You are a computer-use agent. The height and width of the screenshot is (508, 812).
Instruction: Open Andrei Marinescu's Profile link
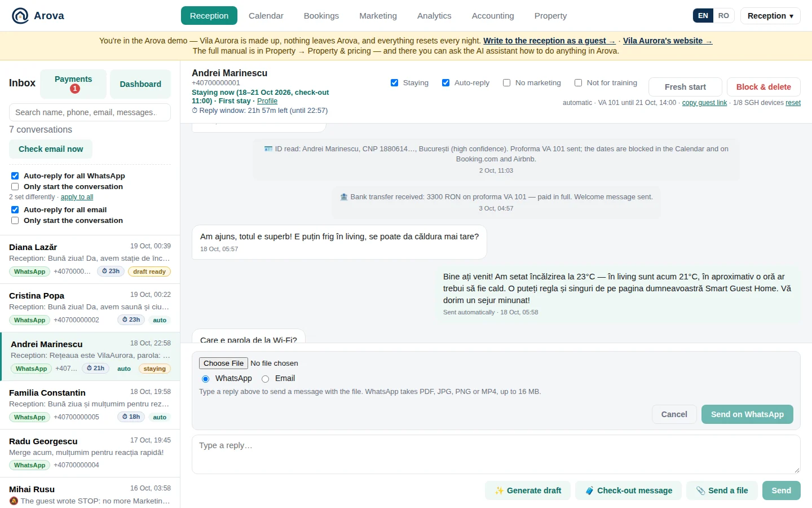(267, 101)
